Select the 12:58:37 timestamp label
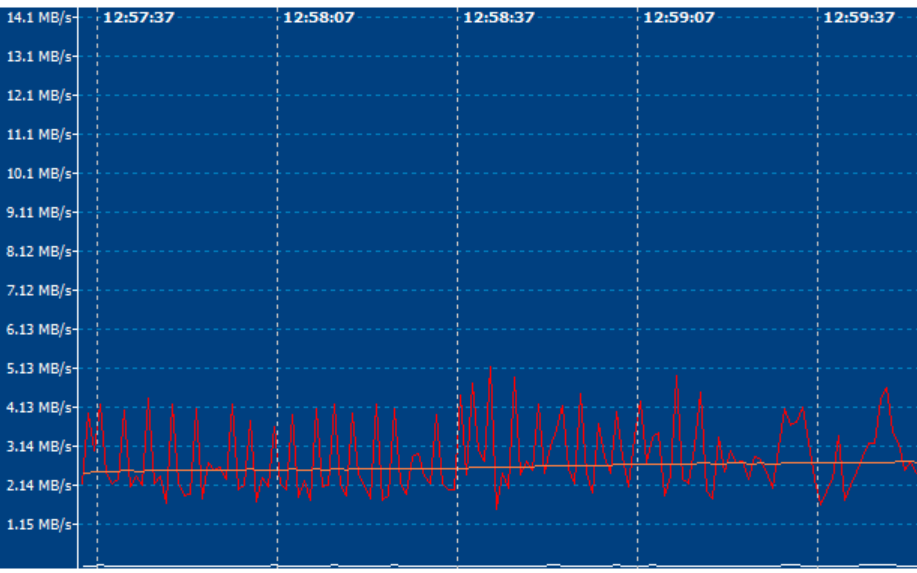917x573 pixels. tap(498, 17)
